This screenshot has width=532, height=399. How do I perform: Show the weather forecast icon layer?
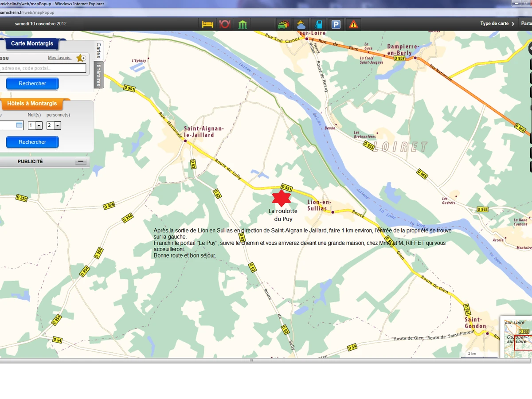click(x=301, y=24)
